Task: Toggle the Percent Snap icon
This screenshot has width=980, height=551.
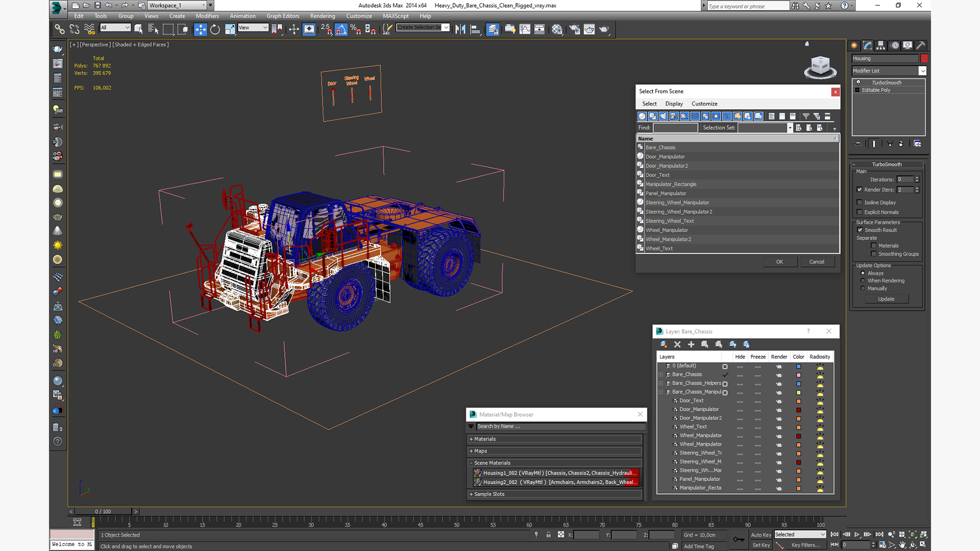Action: pyautogui.click(x=356, y=30)
